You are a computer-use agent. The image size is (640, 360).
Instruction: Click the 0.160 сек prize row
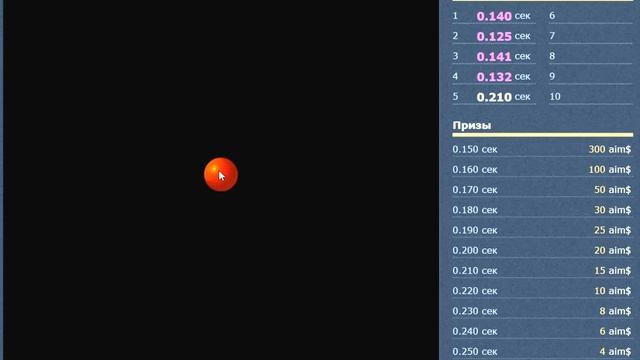542,169
